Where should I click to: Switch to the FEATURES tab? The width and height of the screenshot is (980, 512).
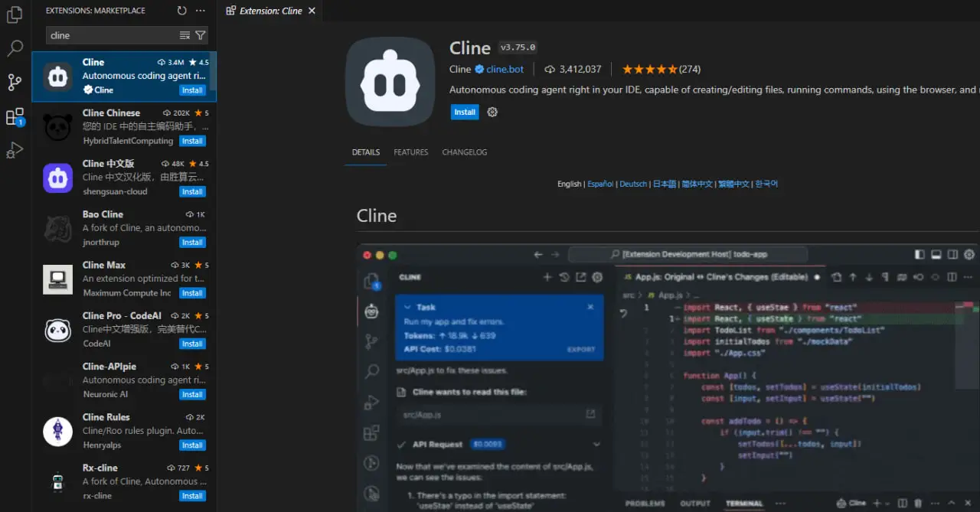coord(411,152)
